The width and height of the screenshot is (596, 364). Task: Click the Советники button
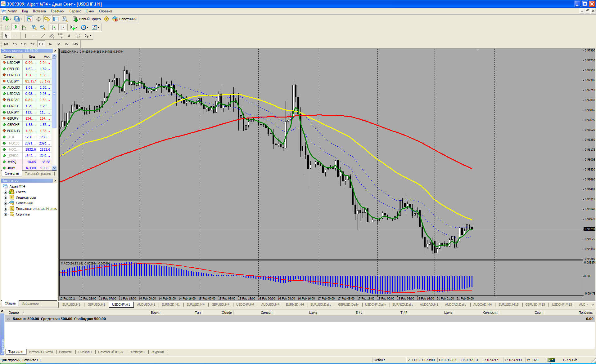tap(125, 19)
